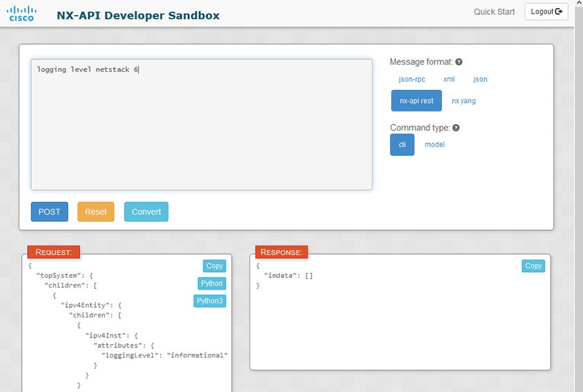Select the xml message format

coord(449,79)
